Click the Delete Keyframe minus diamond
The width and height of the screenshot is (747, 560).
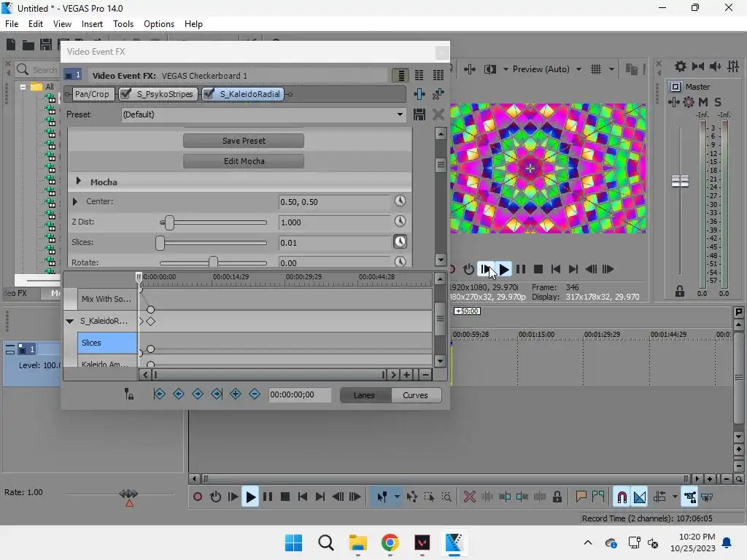pyautogui.click(x=255, y=394)
